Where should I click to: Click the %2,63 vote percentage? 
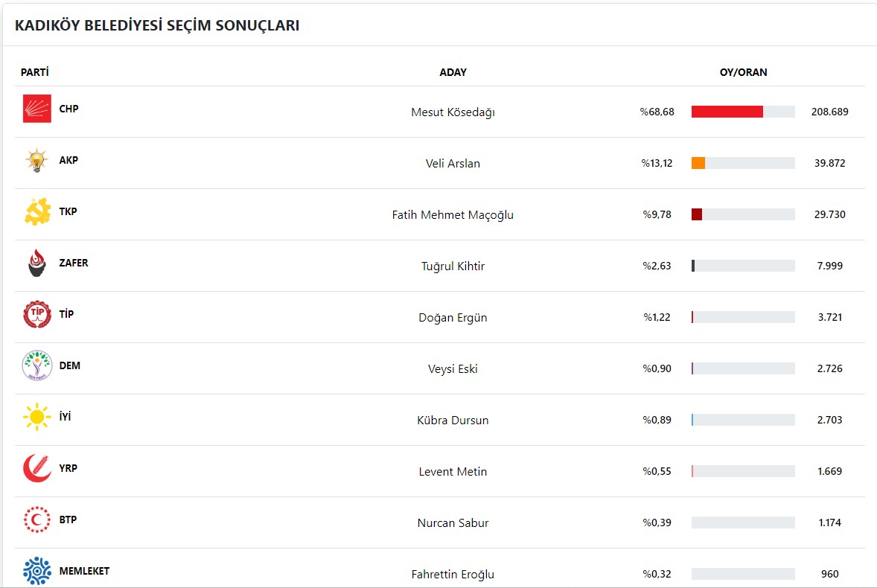pos(657,266)
